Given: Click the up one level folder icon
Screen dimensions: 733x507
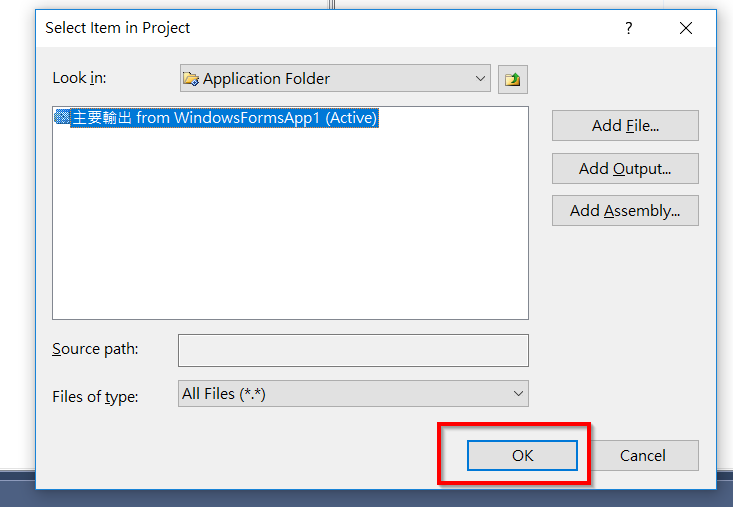Looking at the screenshot, I should (x=512, y=79).
